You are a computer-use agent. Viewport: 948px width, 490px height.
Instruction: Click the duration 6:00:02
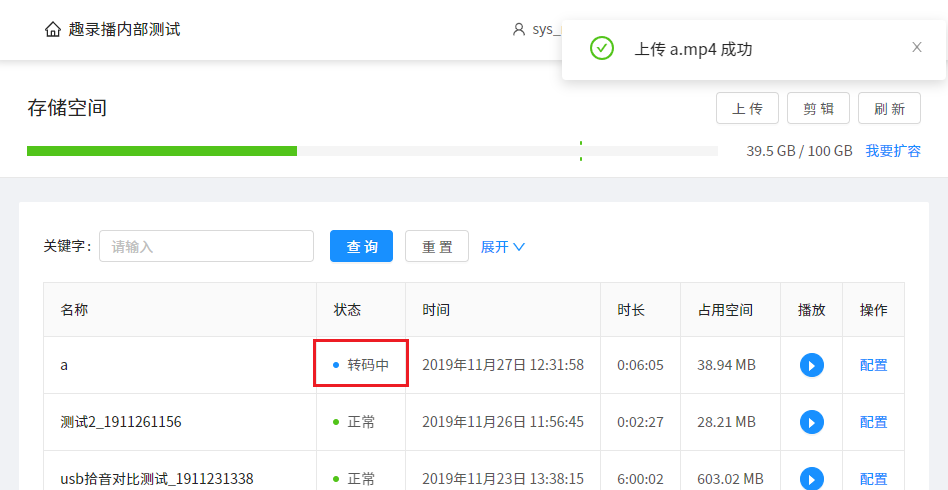(640, 479)
